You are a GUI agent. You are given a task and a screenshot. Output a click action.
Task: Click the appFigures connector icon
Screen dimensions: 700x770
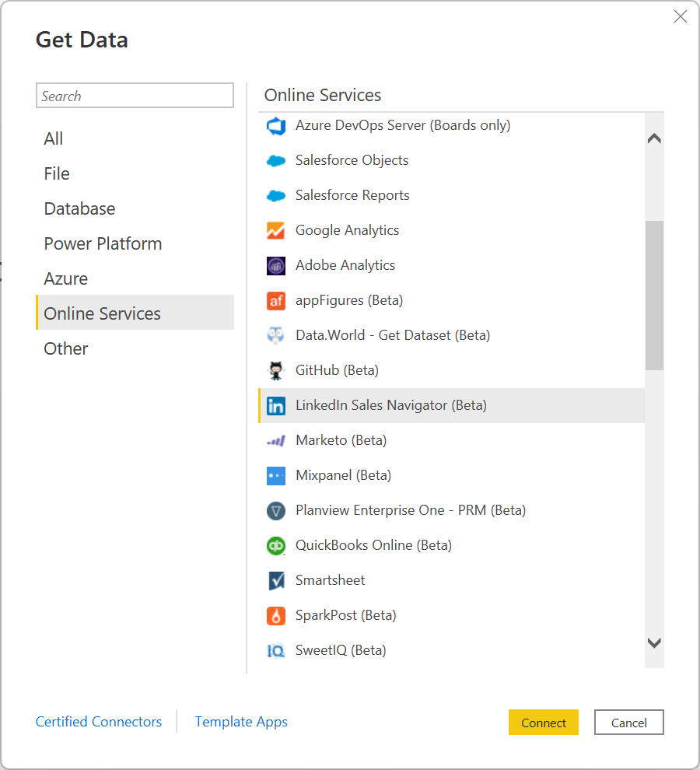(x=276, y=300)
